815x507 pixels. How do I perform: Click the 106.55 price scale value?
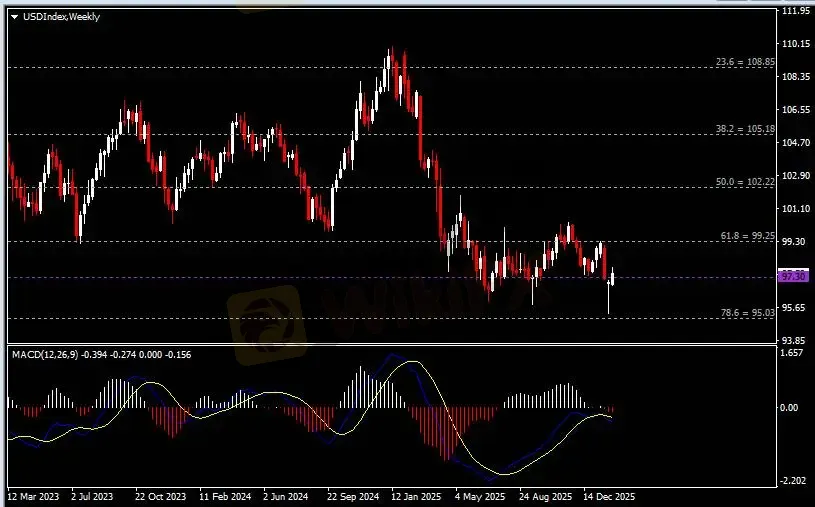[796, 109]
